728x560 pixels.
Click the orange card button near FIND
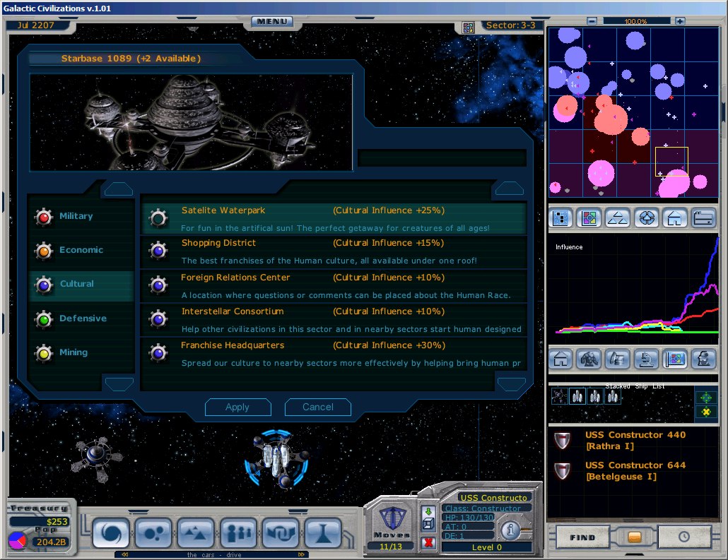(634, 537)
